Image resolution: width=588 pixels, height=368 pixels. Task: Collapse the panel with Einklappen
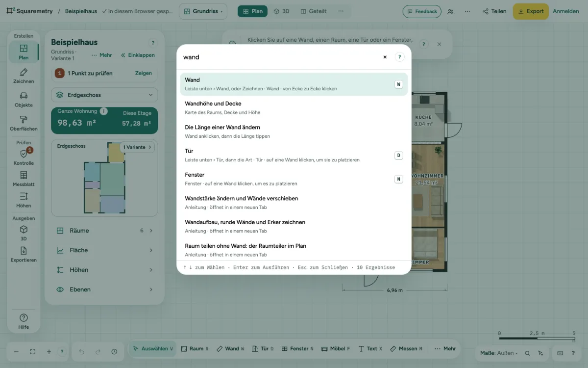138,55
